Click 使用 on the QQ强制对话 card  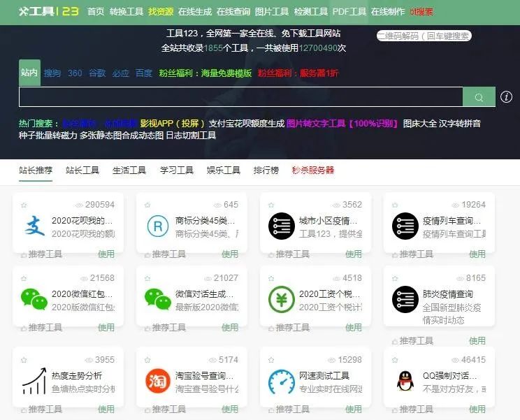click(x=477, y=410)
